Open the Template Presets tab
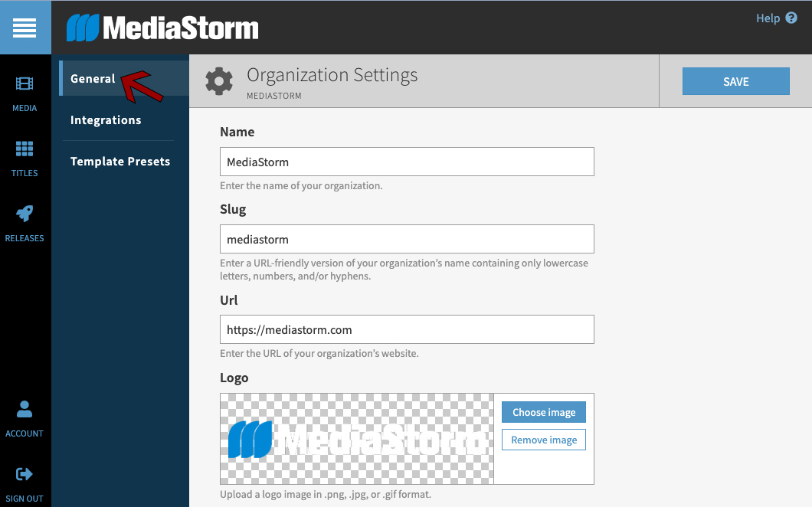The image size is (812, 507). tap(120, 162)
